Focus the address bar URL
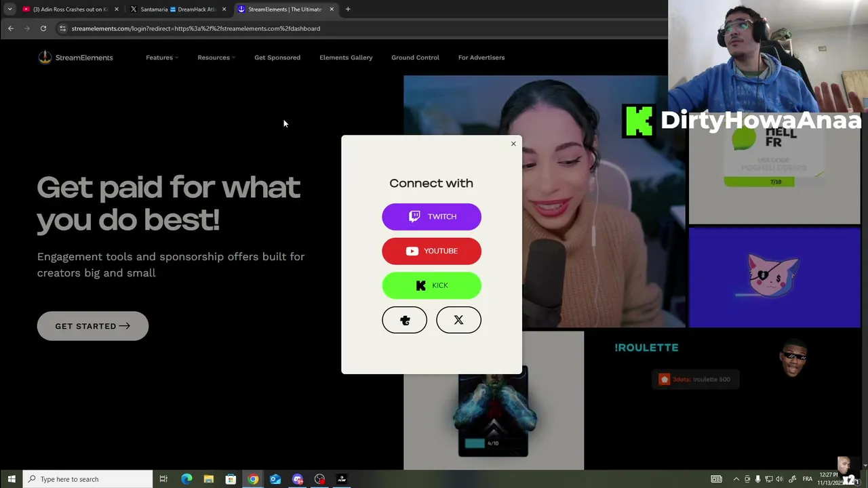Image resolution: width=868 pixels, height=488 pixels. pyautogui.click(x=196, y=28)
